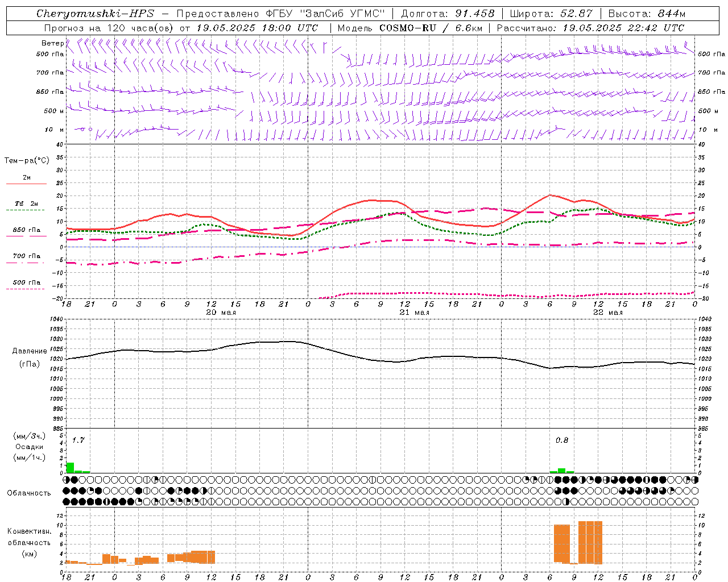
Task: Click the Ветер wind section label
Action: coord(52,43)
